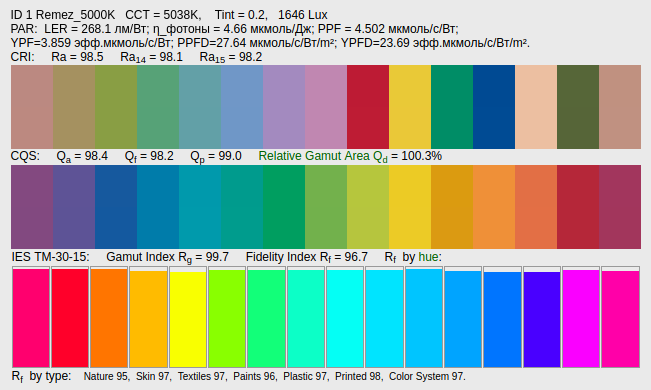Click 'Relative Gamut Area Qd' green link
This screenshot has width=651, height=390.
point(323,156)
